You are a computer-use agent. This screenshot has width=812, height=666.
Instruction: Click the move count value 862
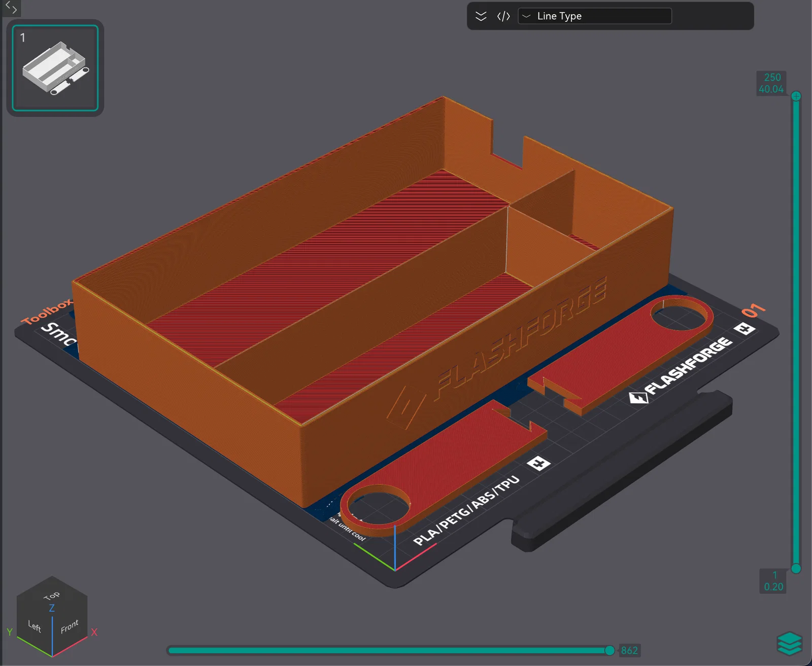[x=629, y=650]
